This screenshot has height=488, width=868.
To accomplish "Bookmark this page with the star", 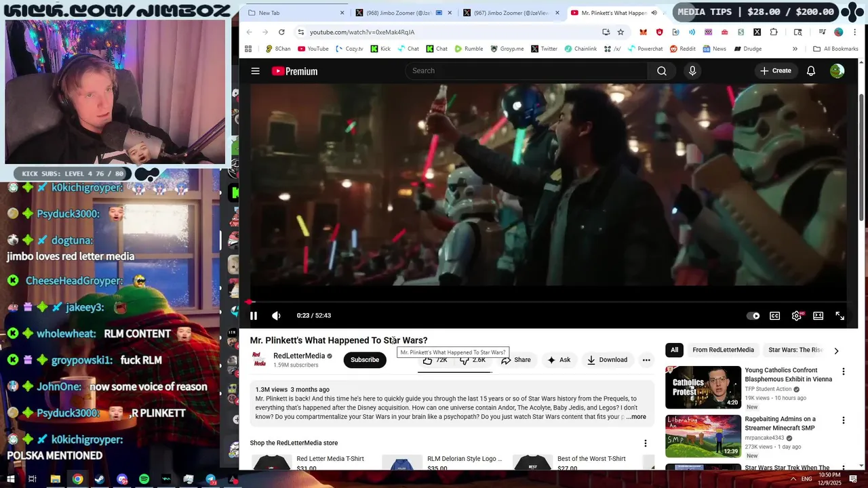I will (x=620, y=32).
